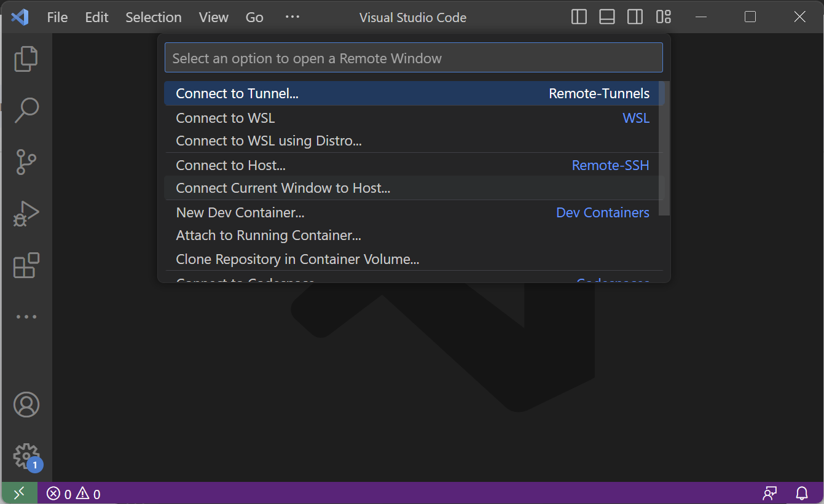Open the Run and Debug view icon
Viewport: 824px width, 504px height.
coord(26,214)
